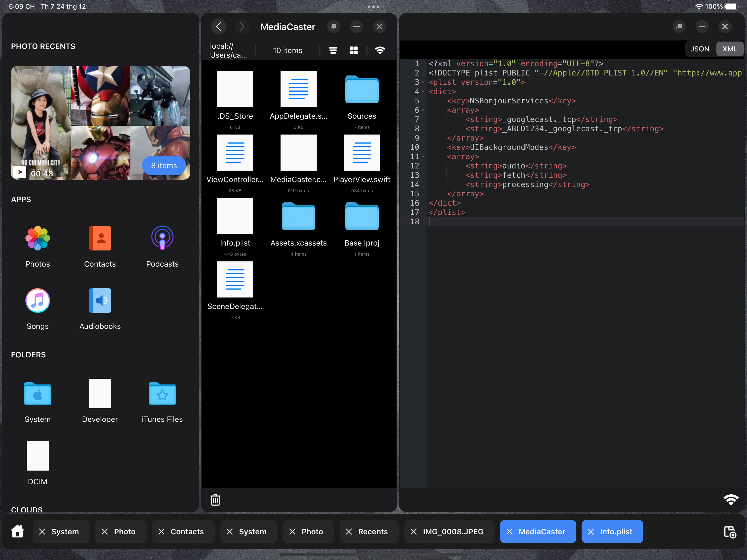Collapse the array at line 6
The width and height of the screenshot is (747, 560).
click(423, 110)
